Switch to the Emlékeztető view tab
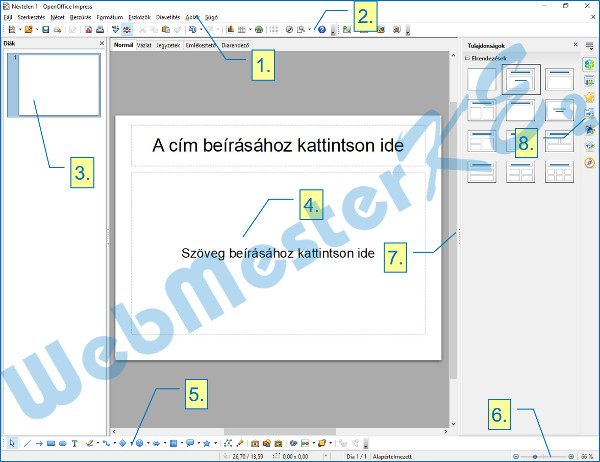The image size is (600, 462). pyautogui.click(x=201, y=45)
